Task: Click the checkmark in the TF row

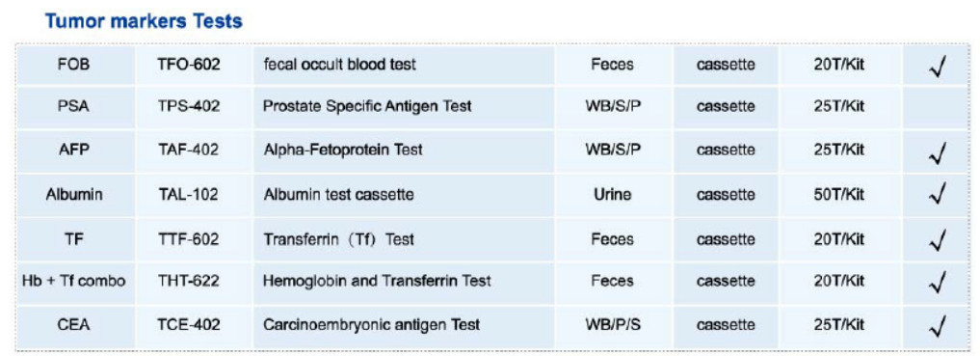Action: tap(937, 239)
